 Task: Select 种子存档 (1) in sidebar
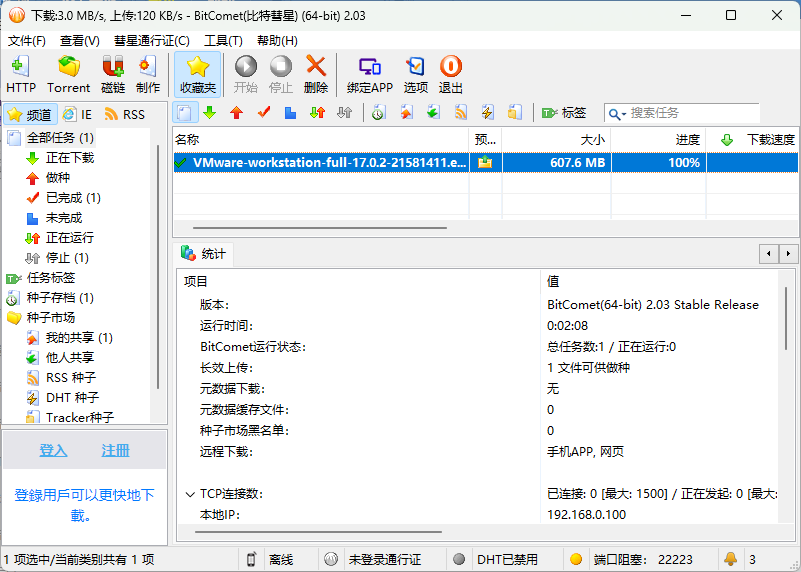point(60,298)
